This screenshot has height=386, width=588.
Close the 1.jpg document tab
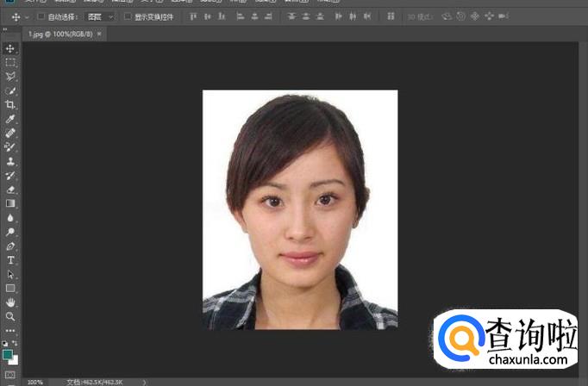click(99, 34)
